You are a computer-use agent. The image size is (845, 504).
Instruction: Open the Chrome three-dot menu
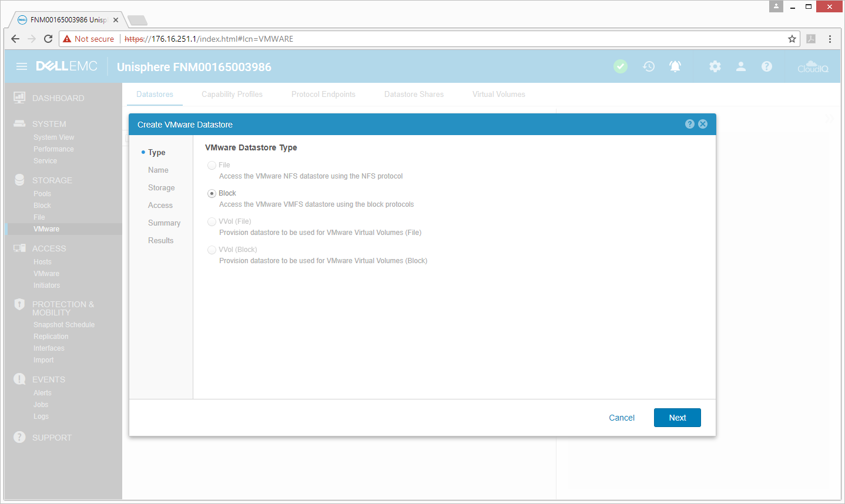click(x=830, y=39)
